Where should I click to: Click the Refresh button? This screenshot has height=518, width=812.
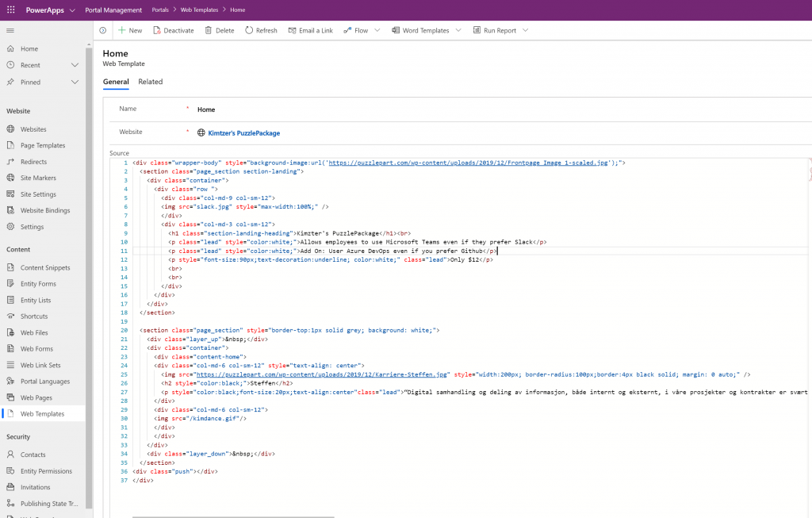pyautogui.click(x=261, y=31)
